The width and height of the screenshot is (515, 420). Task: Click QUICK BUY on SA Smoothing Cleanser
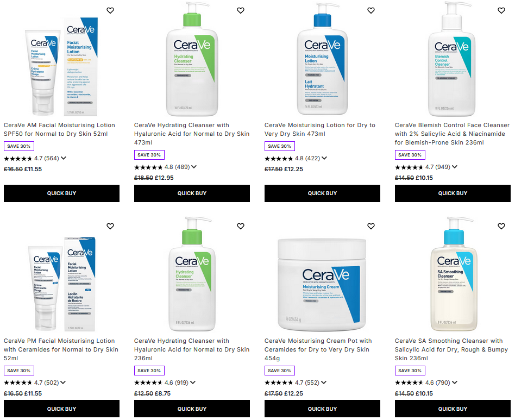(x=453, y=409)
